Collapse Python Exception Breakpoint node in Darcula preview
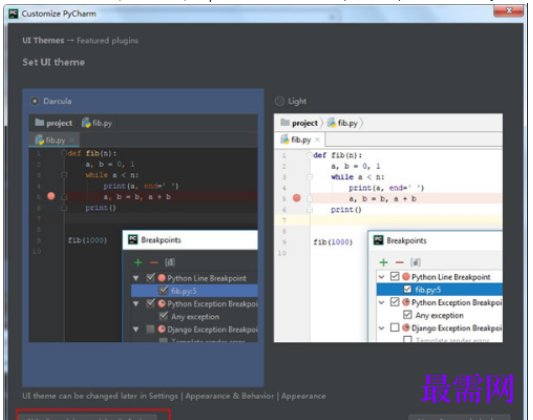533x420 pixels. tap(136, 304)
